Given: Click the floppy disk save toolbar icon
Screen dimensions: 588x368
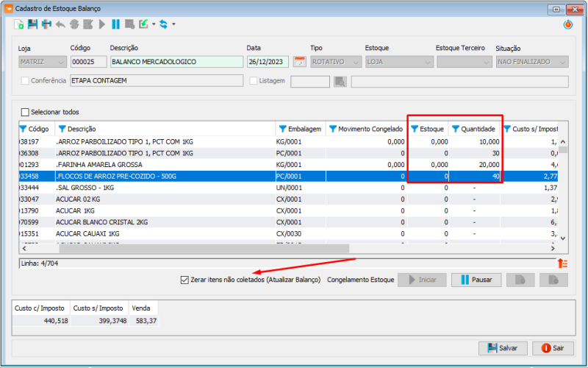Looking at the screenshot, I should point(32,24).
